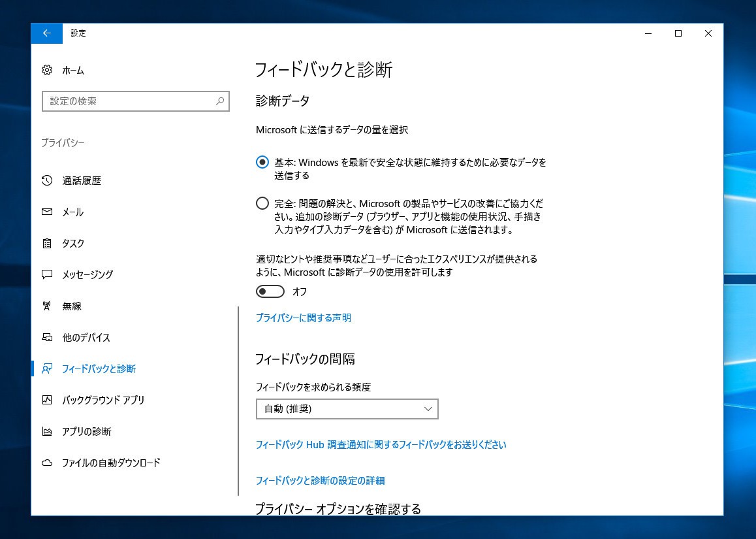756x539 pixels.
Task: Click the アプリの診断 chart icon
Action: pos(47,431)
